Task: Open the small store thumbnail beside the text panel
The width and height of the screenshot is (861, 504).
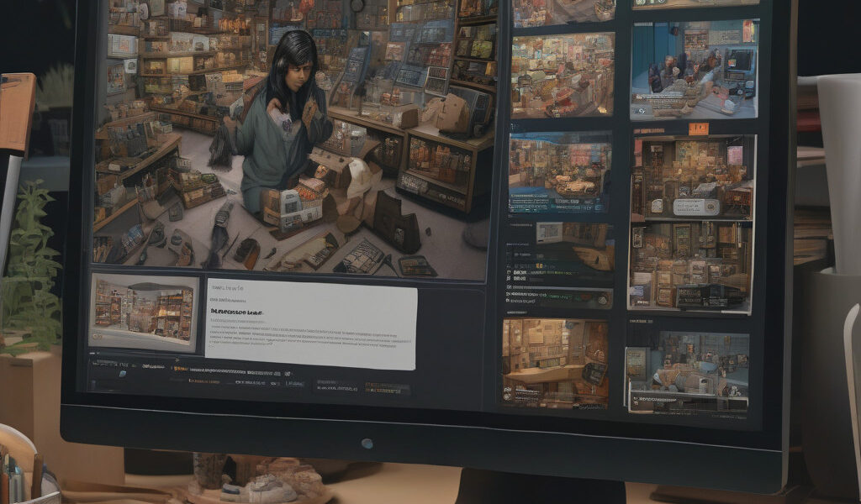Action: 144,310
